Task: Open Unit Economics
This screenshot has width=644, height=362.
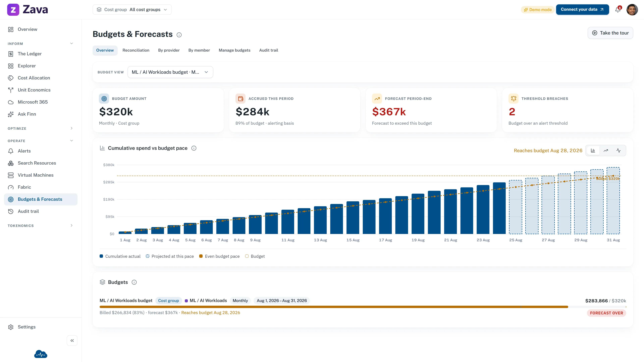Action: coord(41,90)
